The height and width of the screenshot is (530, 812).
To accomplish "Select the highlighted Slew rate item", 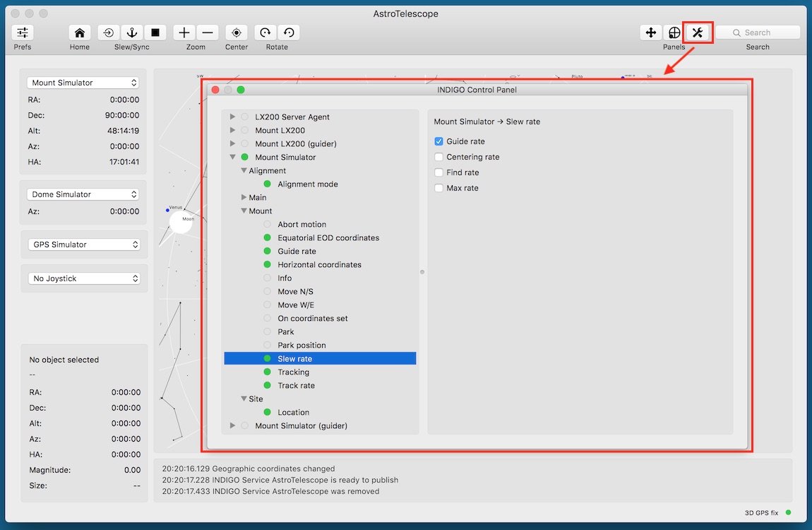I will point(320,358).
